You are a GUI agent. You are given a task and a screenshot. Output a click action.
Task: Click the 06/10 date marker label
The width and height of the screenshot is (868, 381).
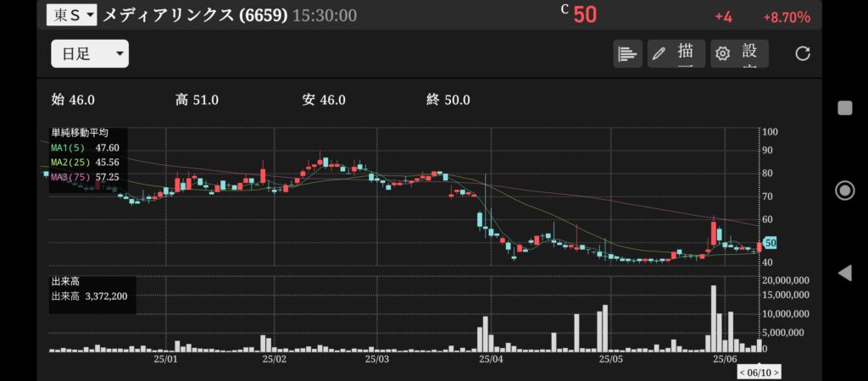pyautogui.click(x=759, y=373)
